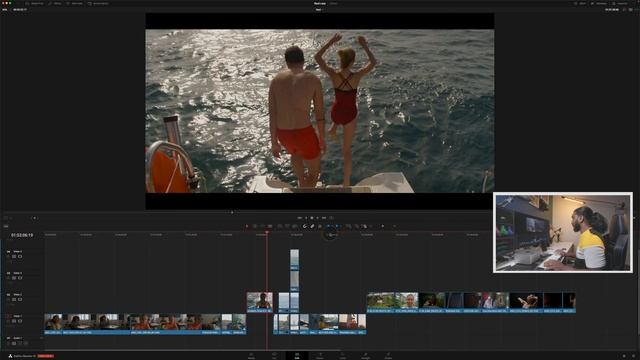The image size is (640, 360).
Task: Toggle auto select on Video 4 track
Action: (x=14, y=256)
